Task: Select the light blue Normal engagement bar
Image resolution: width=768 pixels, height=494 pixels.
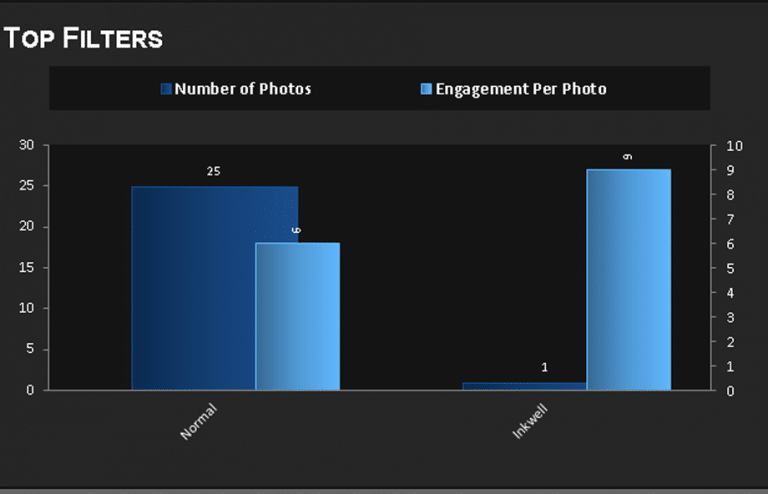Action: point(298,316)
